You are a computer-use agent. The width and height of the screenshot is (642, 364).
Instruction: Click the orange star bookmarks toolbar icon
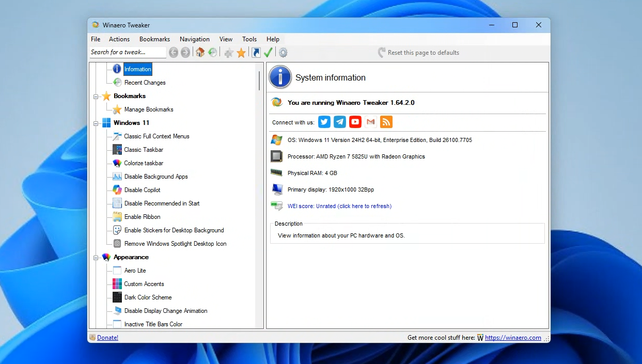click(x=241, y=53)
